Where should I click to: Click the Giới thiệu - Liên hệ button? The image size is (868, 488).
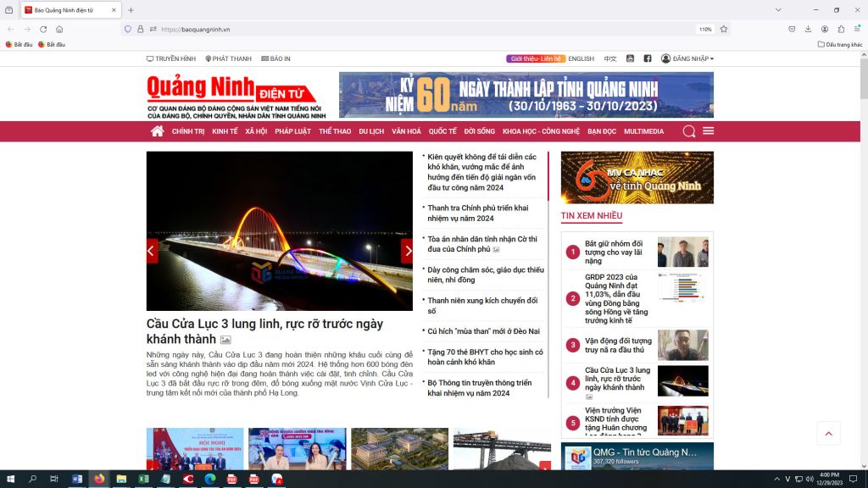pos(536,58)
